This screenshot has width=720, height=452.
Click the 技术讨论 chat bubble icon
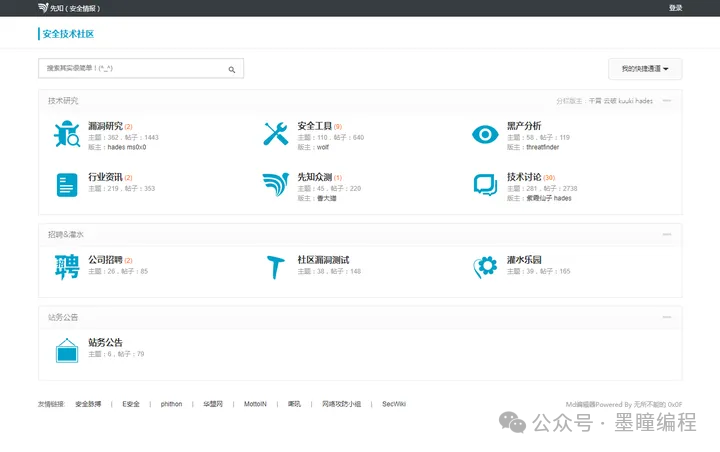(485, 185)
